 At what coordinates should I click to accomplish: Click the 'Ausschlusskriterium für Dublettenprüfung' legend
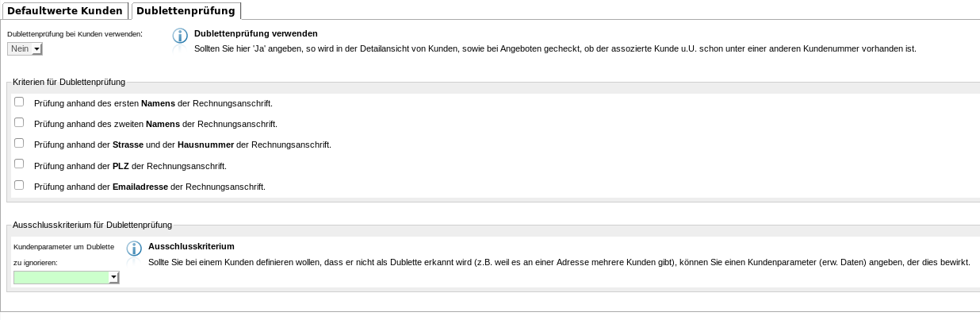point(93,226)
